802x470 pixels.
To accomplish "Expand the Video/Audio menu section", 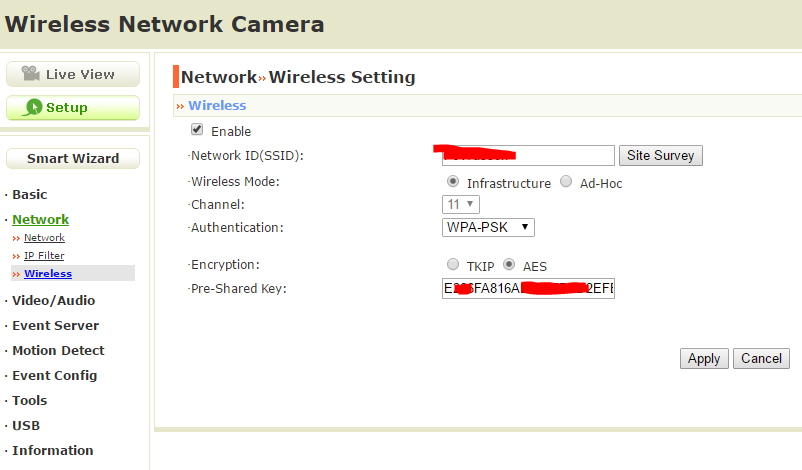I will tap(53, 300).
